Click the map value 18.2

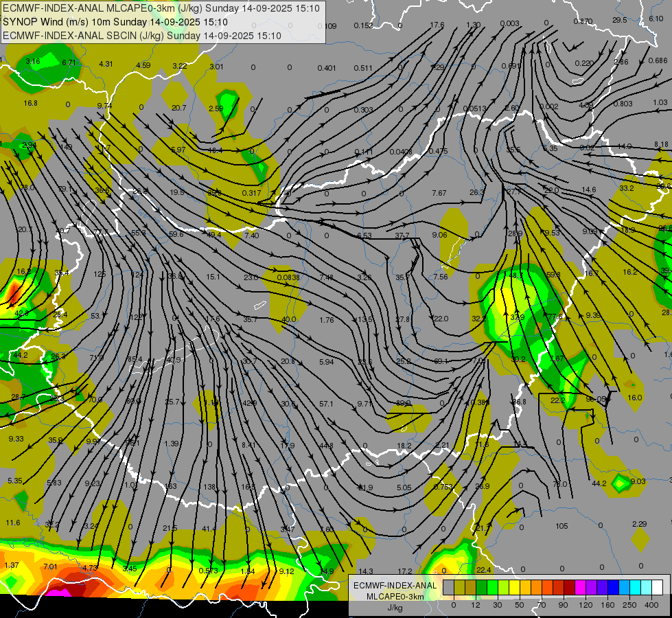[404, 446]
